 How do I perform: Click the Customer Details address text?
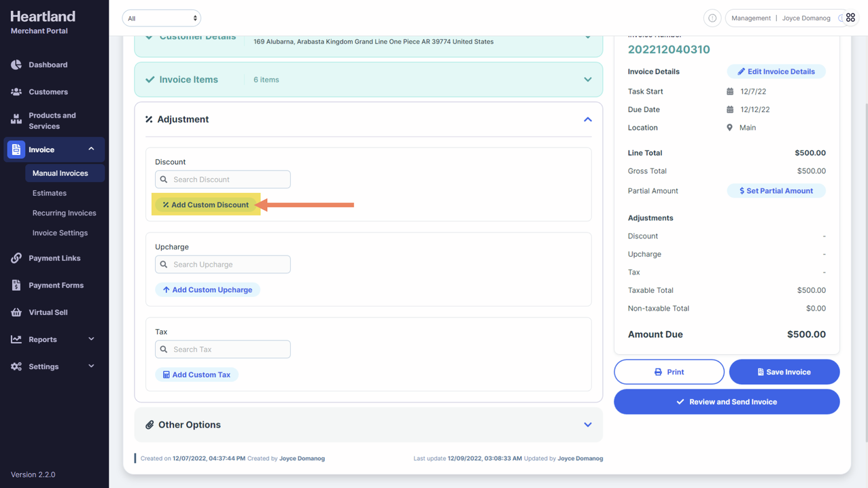(x=374, y=41)
